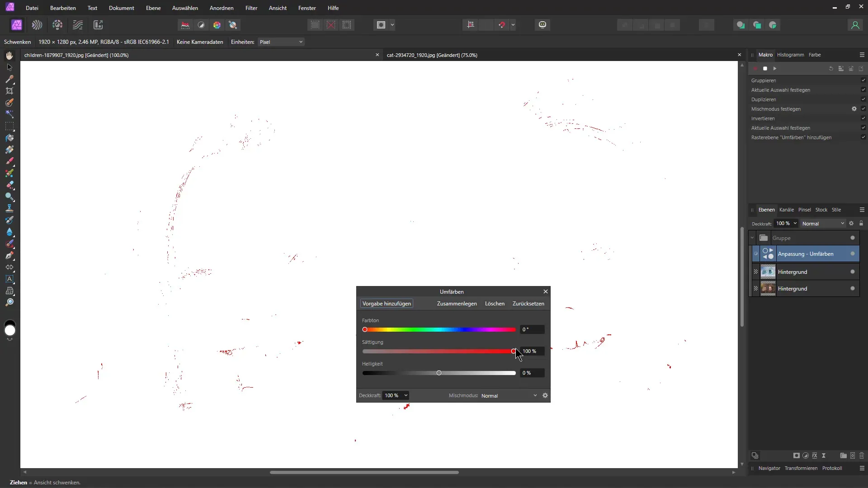This screenshot has height=488, width=868.
Task: Select the Paint Brush tool
Action: [9, 161]
